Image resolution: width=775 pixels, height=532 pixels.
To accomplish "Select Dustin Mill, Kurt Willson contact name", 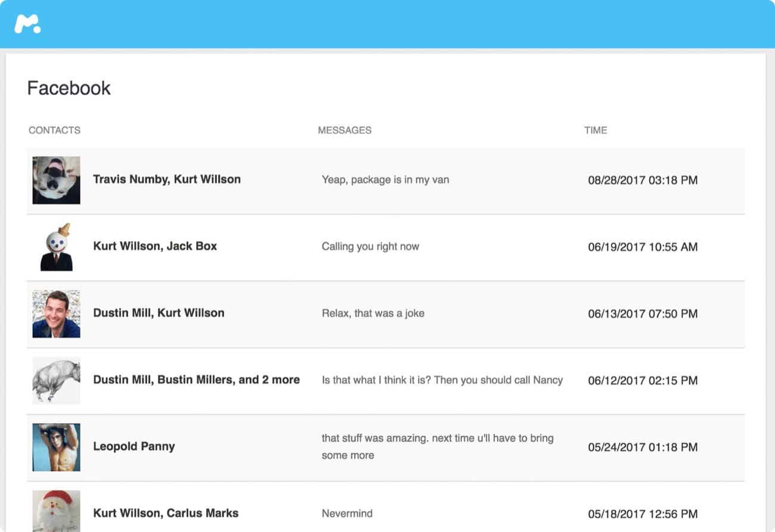I will (159, 313).
